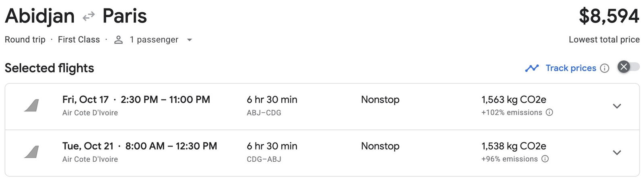The image size is (644, 181).
Task: Open the Track prices info icon
Action: point(605,68)
